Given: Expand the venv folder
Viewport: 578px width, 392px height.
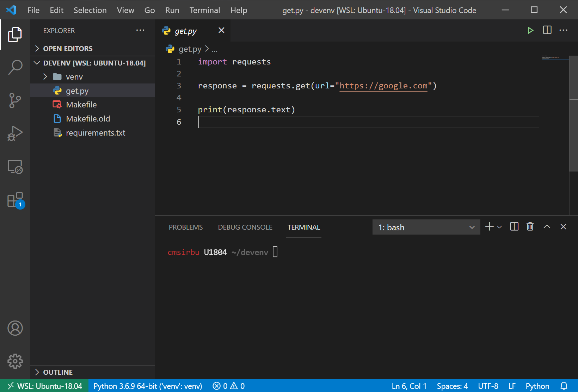Looking at the screenshot, I should tap(93, 77).
